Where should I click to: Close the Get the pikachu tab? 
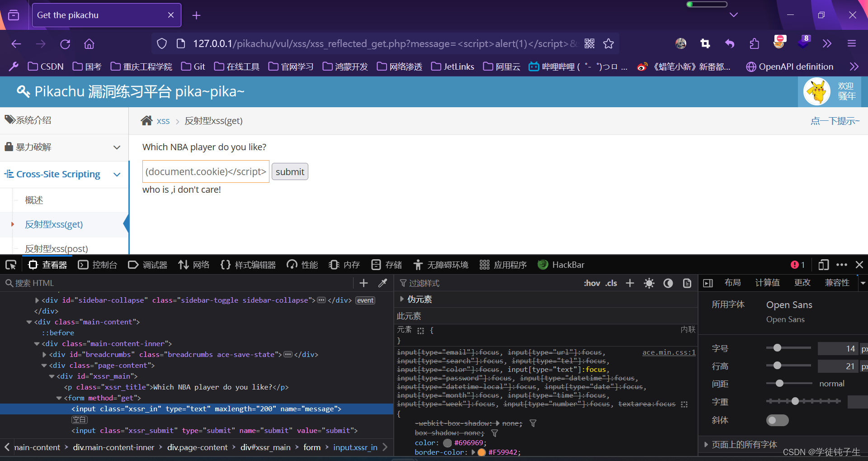pyautogui.click(x=171, y=15)
